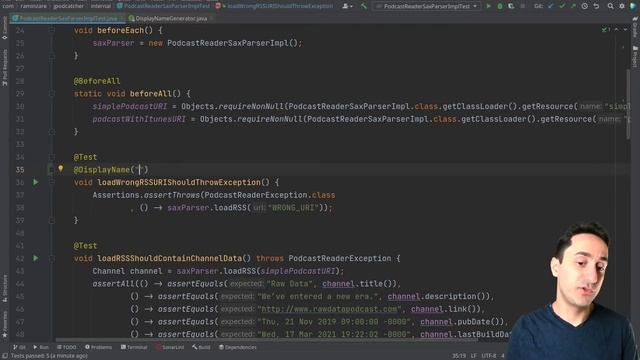Click the yellow intention light bulb
The image size is (640, 360).
[x=60, y=168]
